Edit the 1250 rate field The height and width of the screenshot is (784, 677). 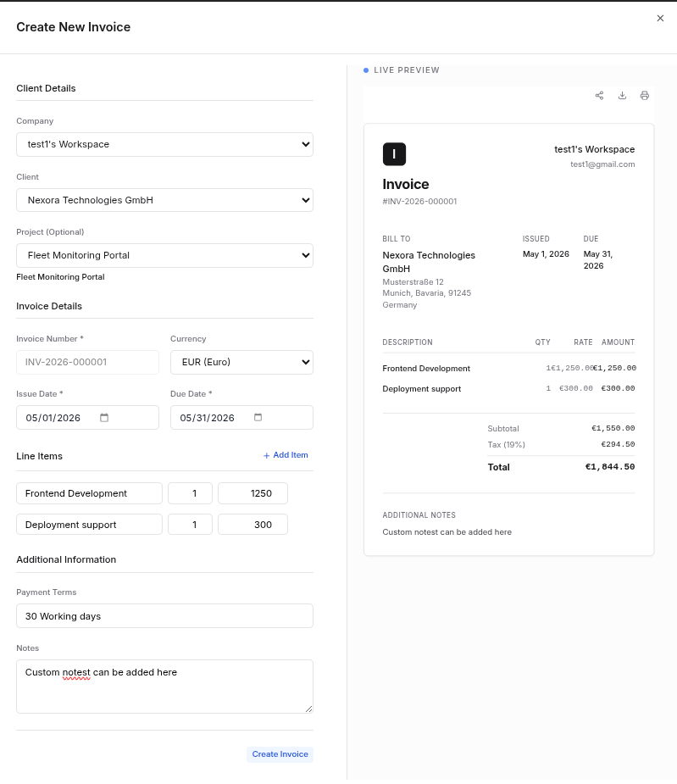[x=252, y=493]
